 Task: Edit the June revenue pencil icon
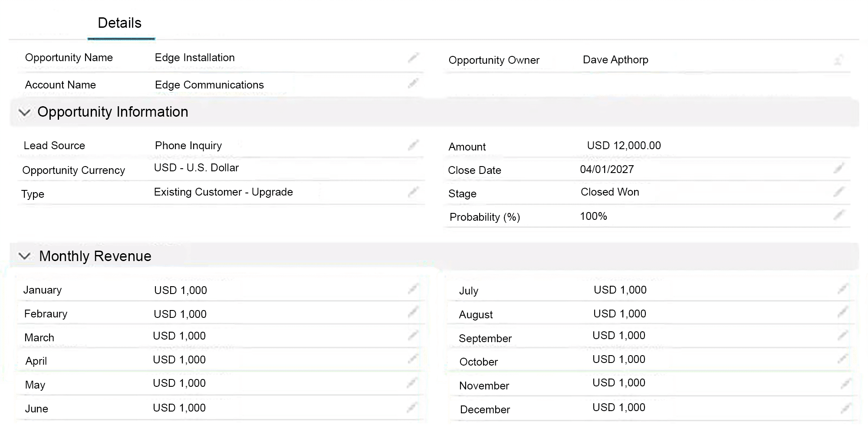(x=411, y=407)
